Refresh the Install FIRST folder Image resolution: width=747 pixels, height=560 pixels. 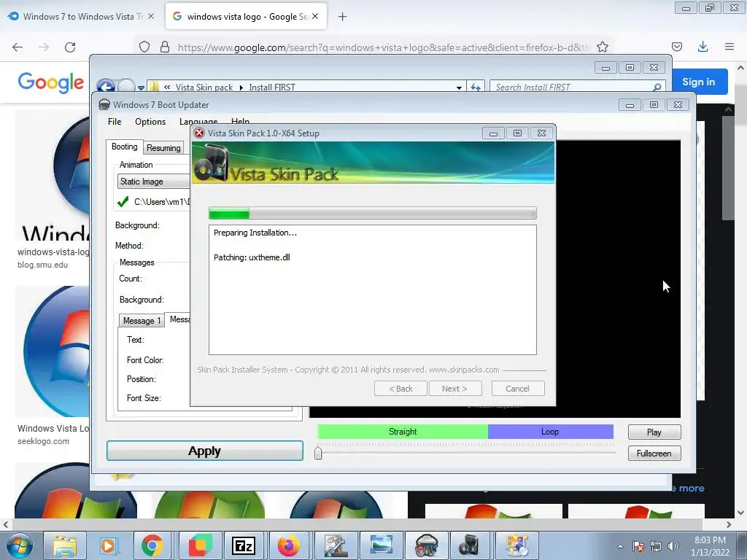(x=475, y=87)
